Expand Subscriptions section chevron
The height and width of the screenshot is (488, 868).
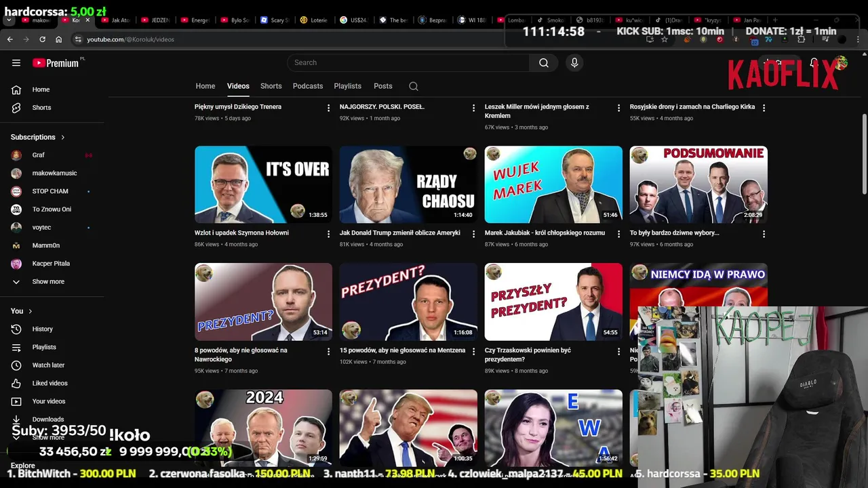coord(63,137)
